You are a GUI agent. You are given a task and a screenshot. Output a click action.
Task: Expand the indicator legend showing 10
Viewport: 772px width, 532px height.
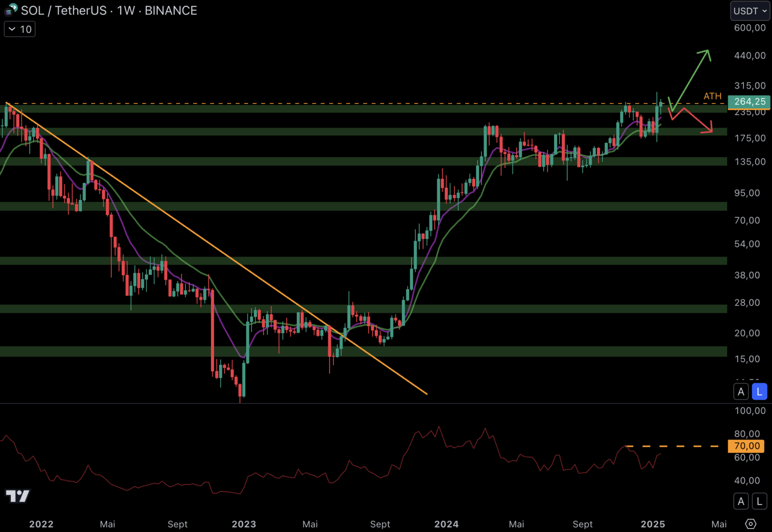pos(20,30)
